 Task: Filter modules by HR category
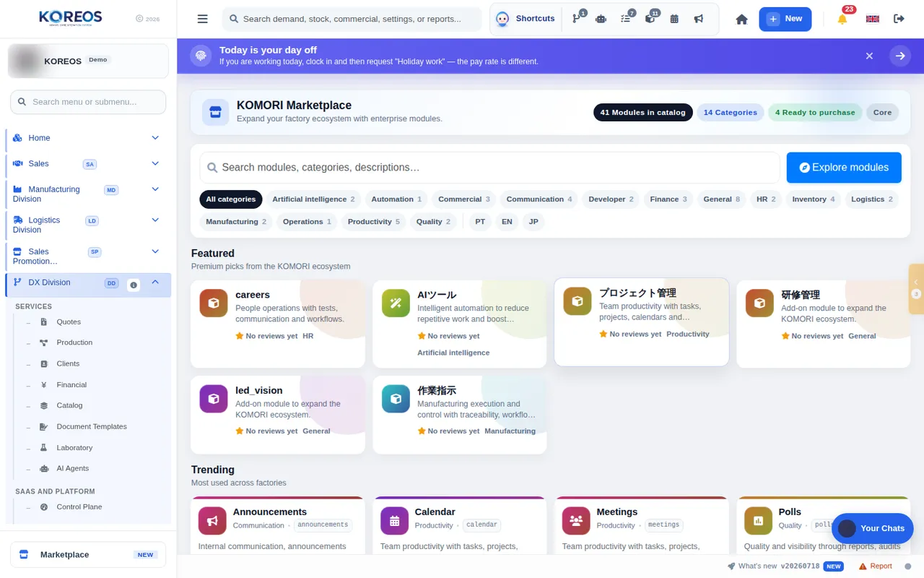tap(766, 199)
